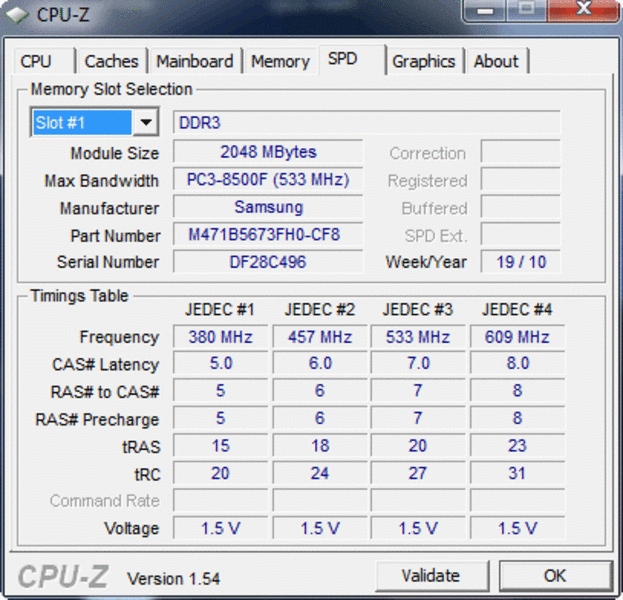The image size is (623, 600).
Task: Click the maximize window button
Action: coord(526,10)
